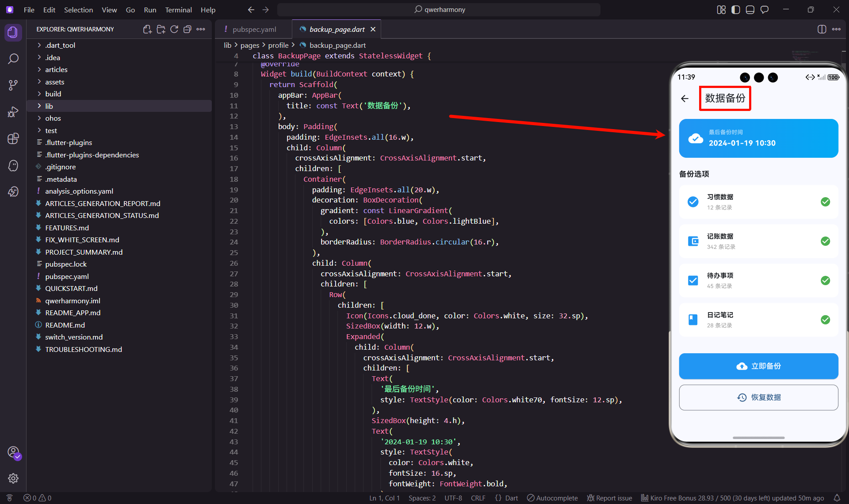
Task: Toggle the 记账数据 backup checkmark
Action: pyautogui.click(x=825, y=241)
